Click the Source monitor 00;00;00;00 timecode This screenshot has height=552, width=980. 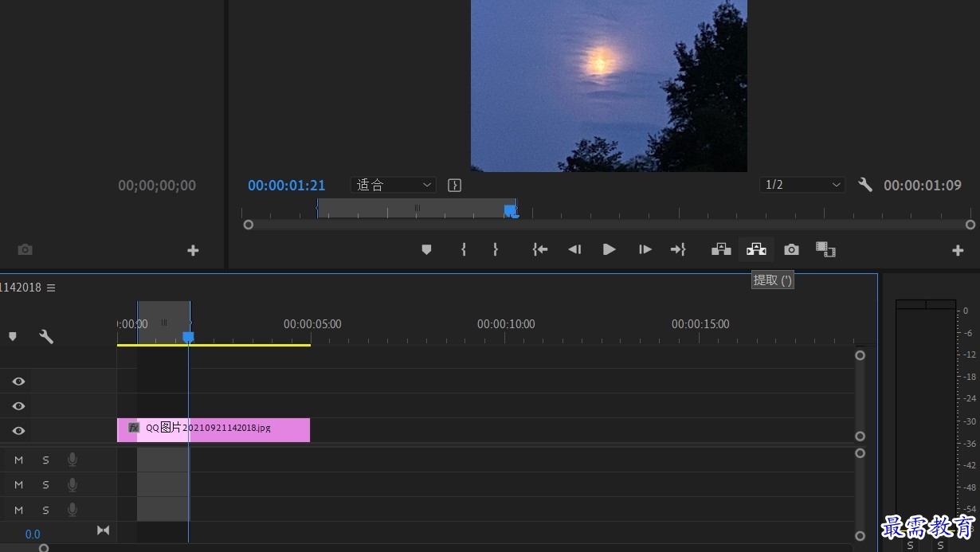point(157,186)
